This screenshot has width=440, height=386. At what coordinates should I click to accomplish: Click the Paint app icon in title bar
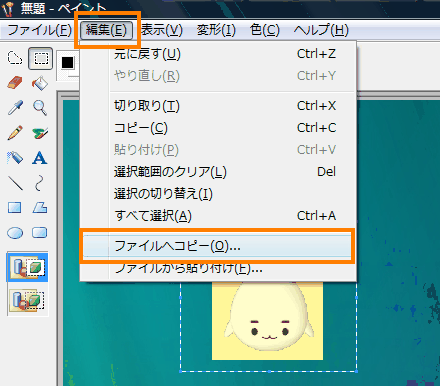(8, 8)
